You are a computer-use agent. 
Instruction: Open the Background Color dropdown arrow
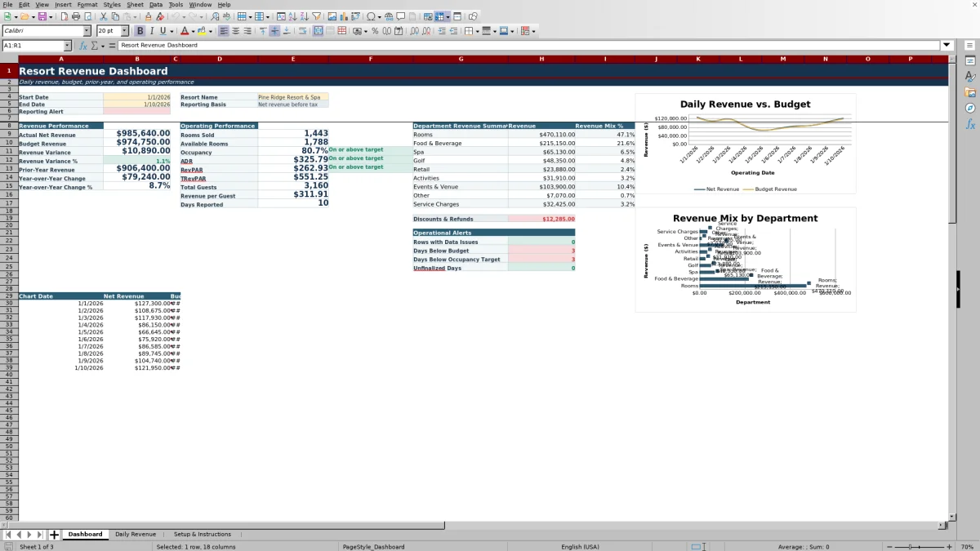tap(211, 31)
